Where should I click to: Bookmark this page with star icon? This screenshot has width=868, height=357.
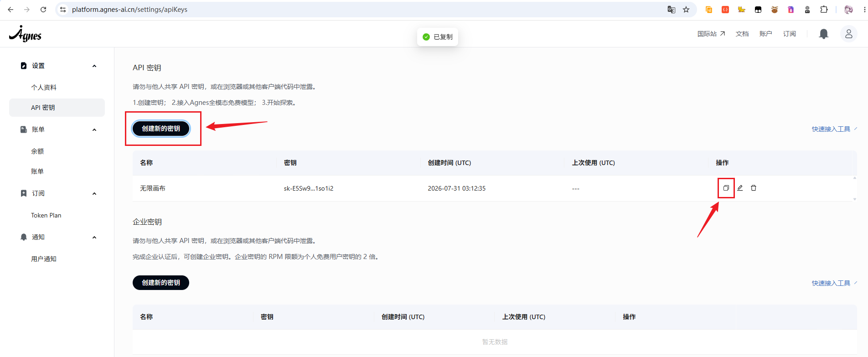click(686, 10)
